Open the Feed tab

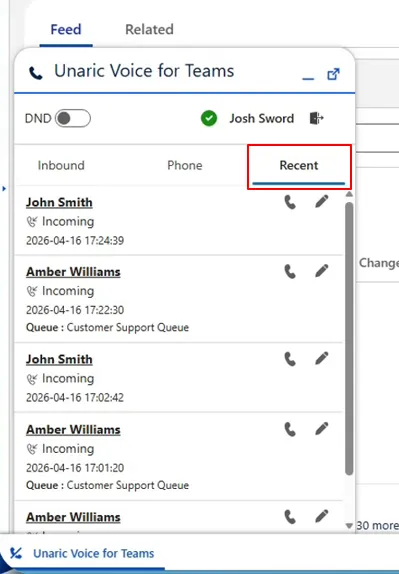pyautogui.click(x=66, y=29)
